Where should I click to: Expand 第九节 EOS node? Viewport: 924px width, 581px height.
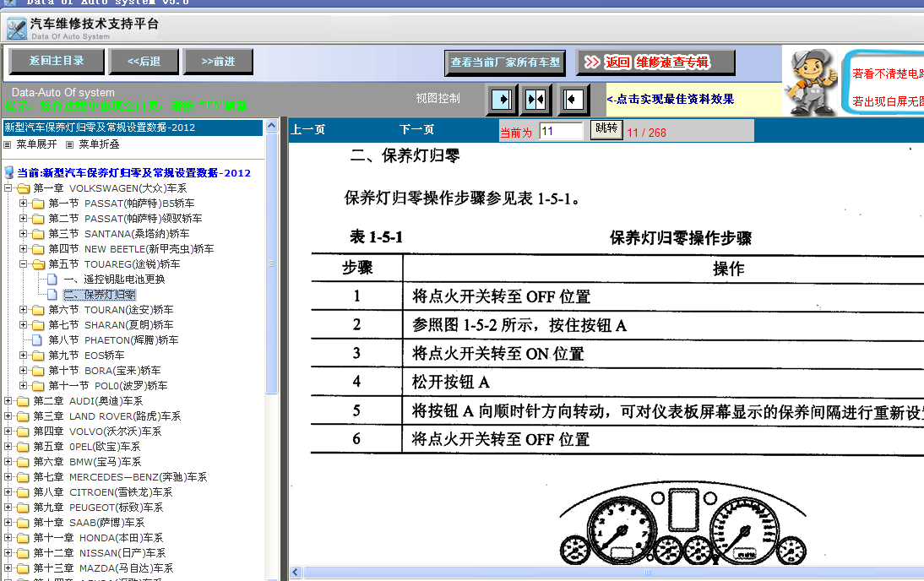[23, 356]
